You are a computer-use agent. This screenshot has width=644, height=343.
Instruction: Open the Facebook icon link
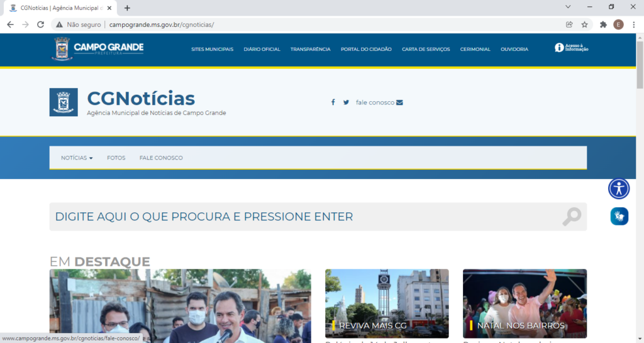(x=333, y=102)
